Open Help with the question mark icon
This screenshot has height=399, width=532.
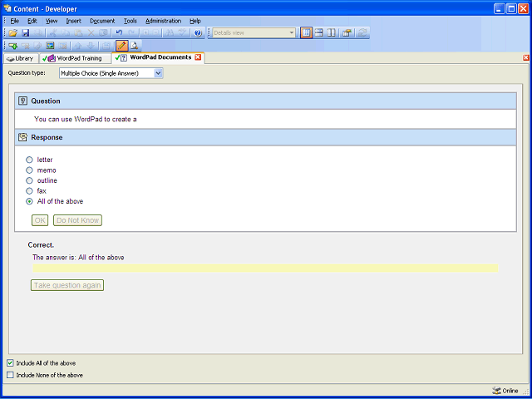pyautogui.click(x=198, y=33)
